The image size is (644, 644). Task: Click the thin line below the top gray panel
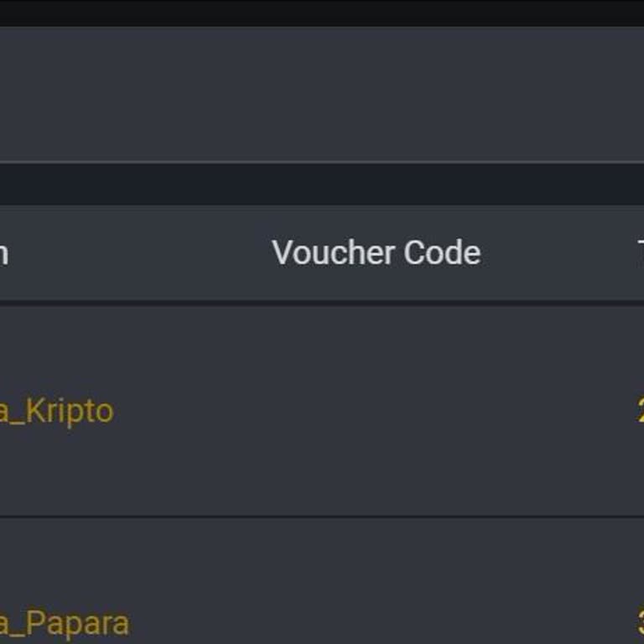322,162
